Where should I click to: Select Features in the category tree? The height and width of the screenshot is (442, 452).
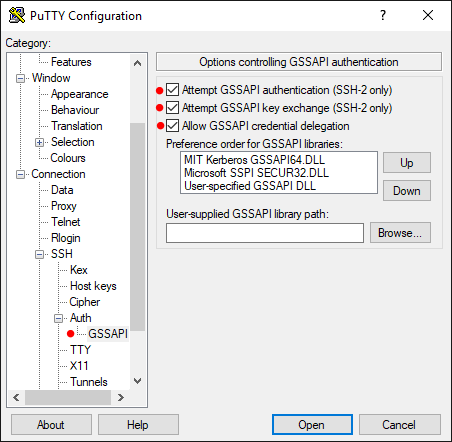pos(71,62)
